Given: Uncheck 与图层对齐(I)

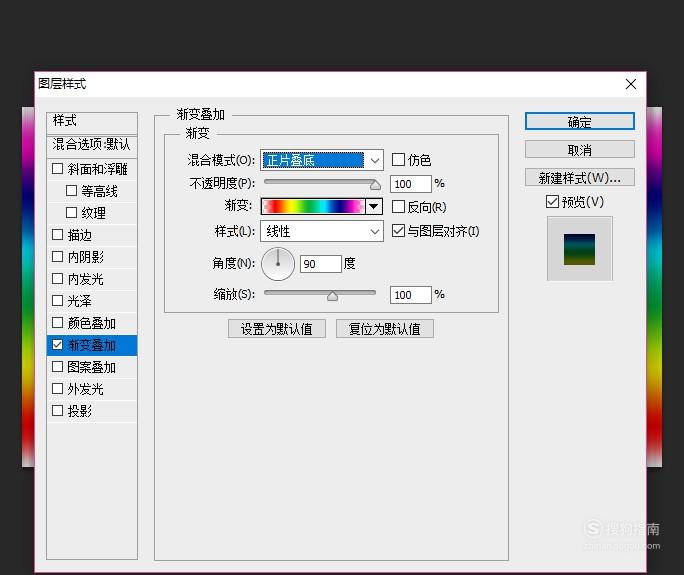Looking at the screenshot, I should point(398,230).
